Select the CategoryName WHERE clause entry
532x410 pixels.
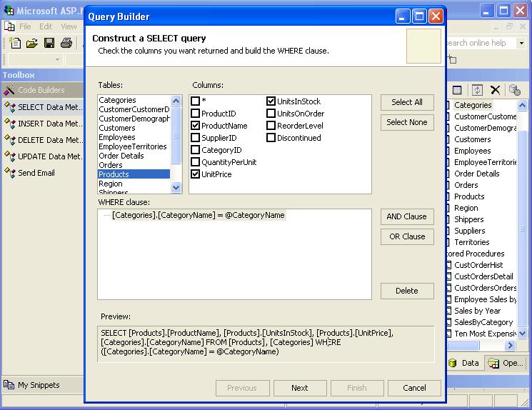tap(198, 215)
